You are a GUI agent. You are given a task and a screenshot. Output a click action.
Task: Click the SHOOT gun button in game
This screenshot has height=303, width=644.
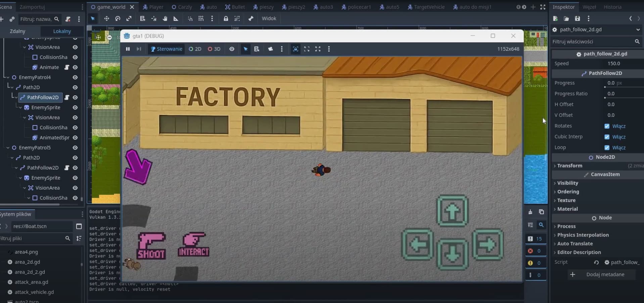(x=151, y=246)
